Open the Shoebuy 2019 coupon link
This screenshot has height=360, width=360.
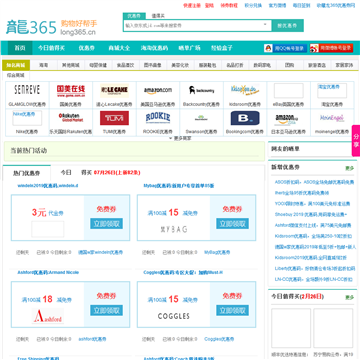click(311, 214)
